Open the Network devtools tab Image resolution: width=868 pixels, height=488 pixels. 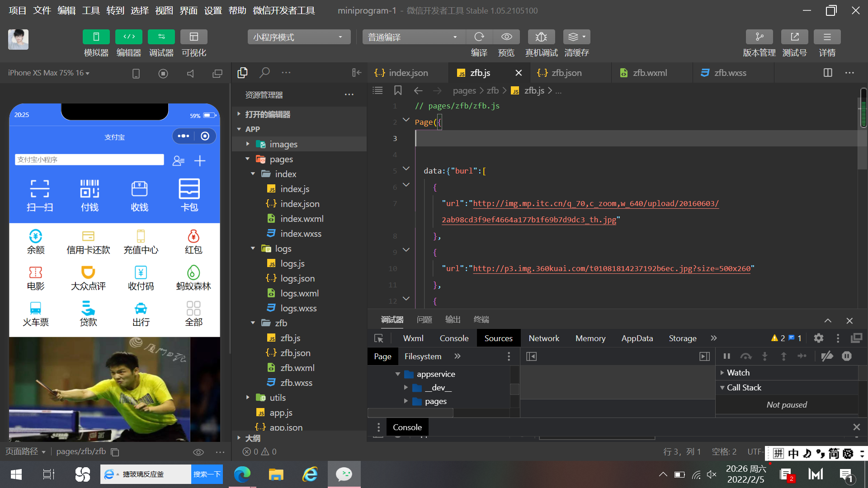544,338
